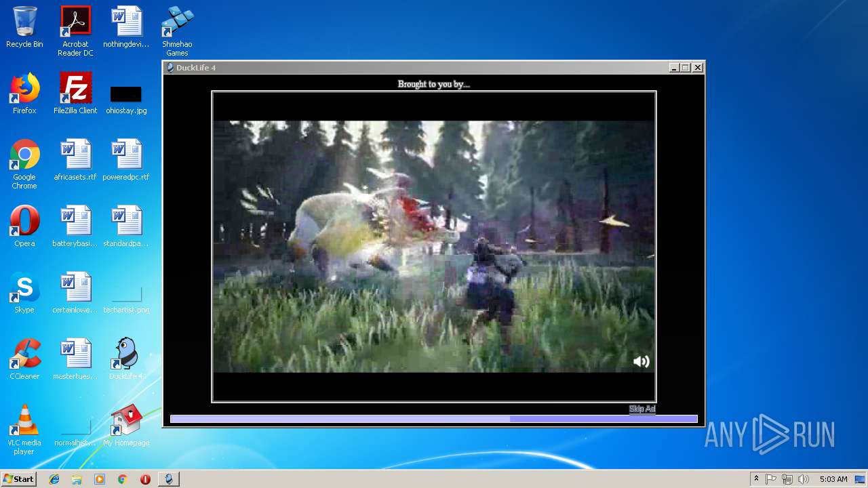Click the 'Brought to you by...' text
This screenshot has width=868, height=488.
point(434,84)
